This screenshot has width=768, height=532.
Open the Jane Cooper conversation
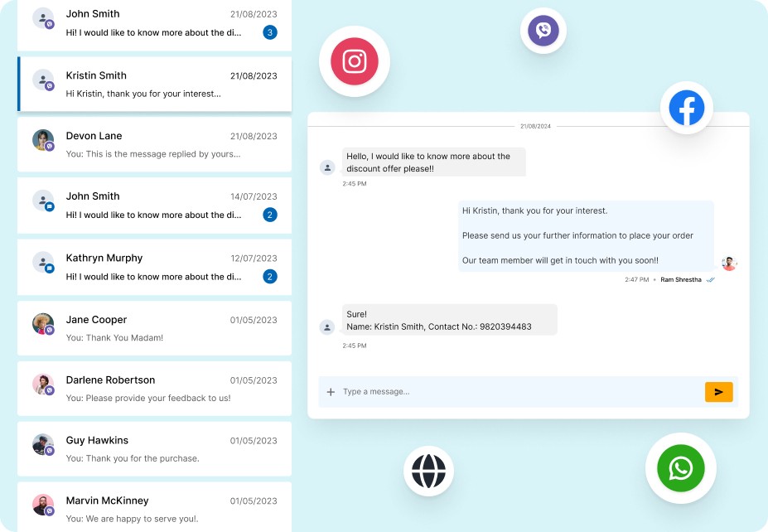coord(154,328)
